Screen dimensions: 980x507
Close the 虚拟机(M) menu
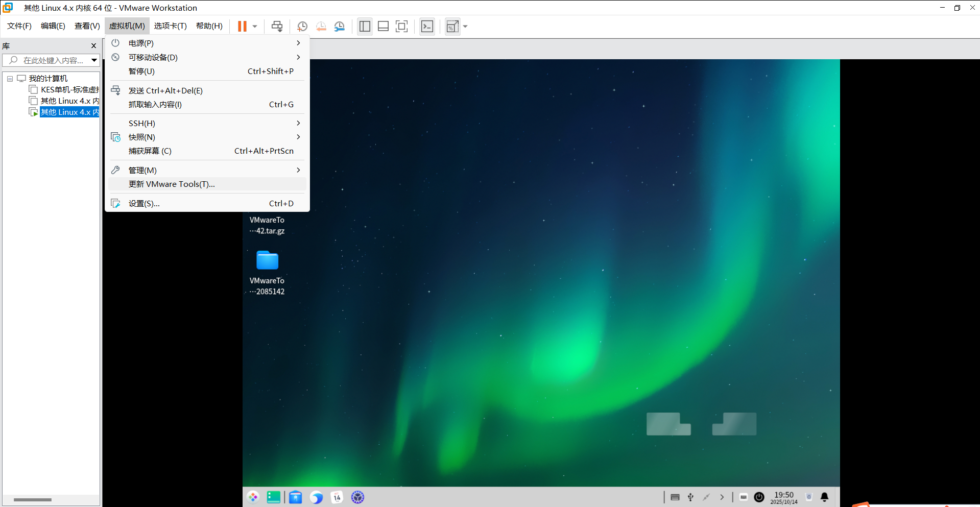coord(127,26)
